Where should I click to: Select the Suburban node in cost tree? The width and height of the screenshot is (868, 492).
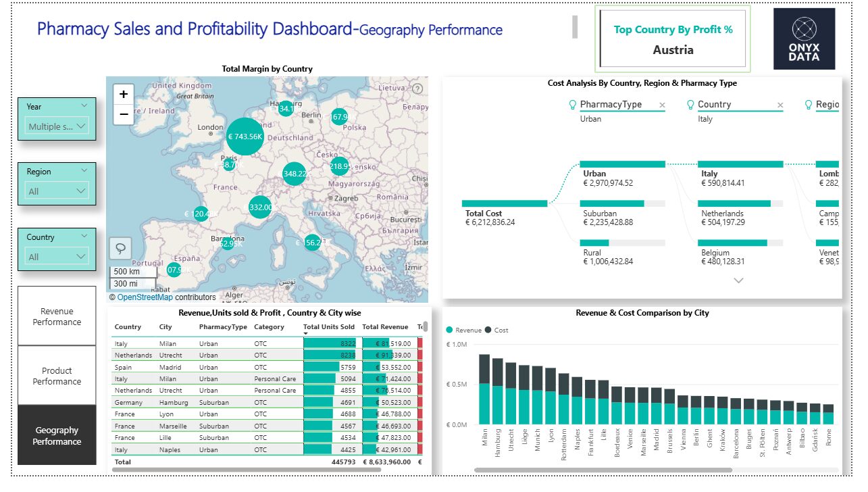click(621, 213)
